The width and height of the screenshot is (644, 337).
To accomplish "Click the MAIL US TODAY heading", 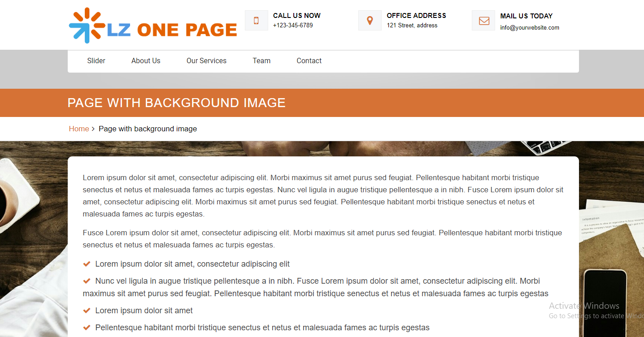I will (527, 16).
